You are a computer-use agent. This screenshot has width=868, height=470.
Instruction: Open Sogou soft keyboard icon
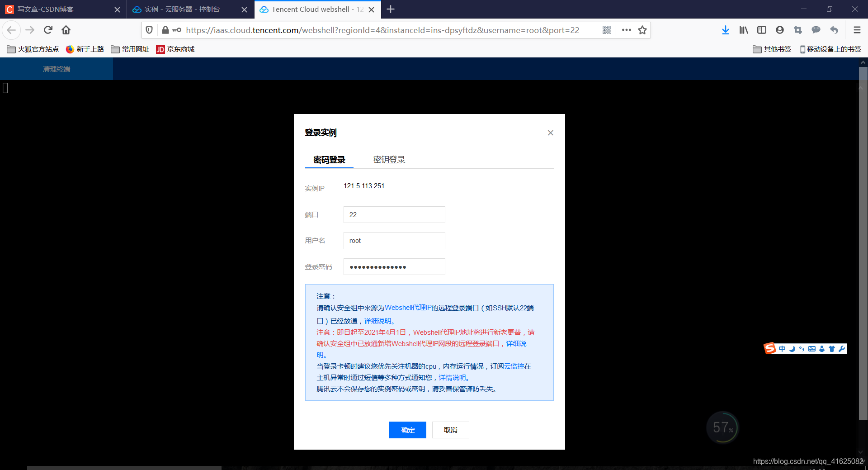tap(812, 349)
